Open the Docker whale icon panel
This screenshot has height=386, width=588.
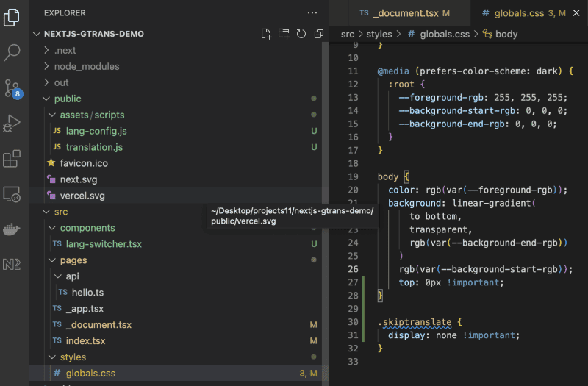(12, 229)
